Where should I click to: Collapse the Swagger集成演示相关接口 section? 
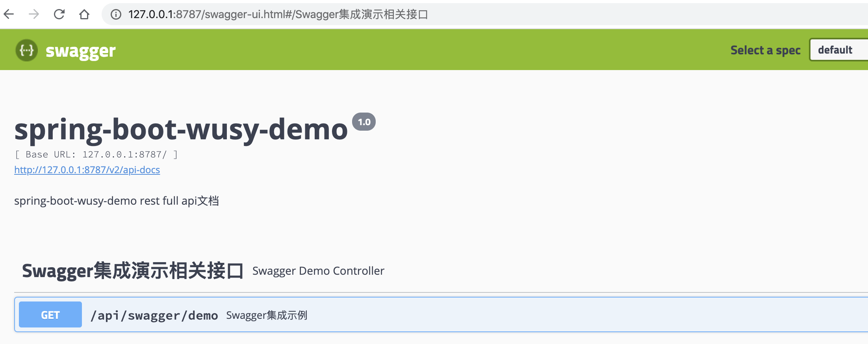(132, 271)
